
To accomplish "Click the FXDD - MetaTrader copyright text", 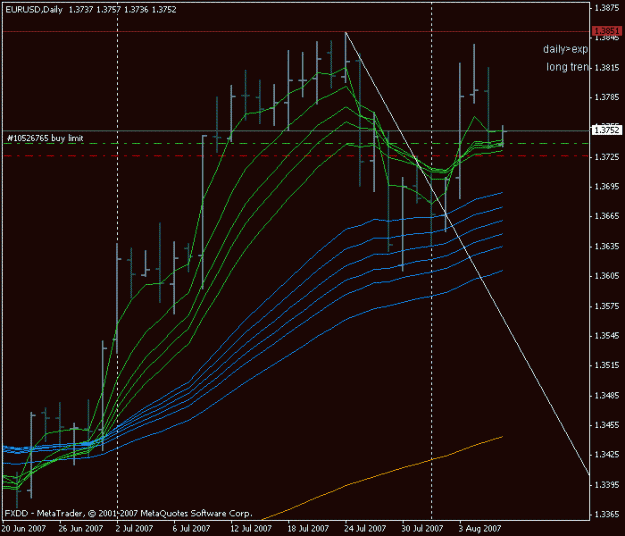I will (x=128, y=513).
